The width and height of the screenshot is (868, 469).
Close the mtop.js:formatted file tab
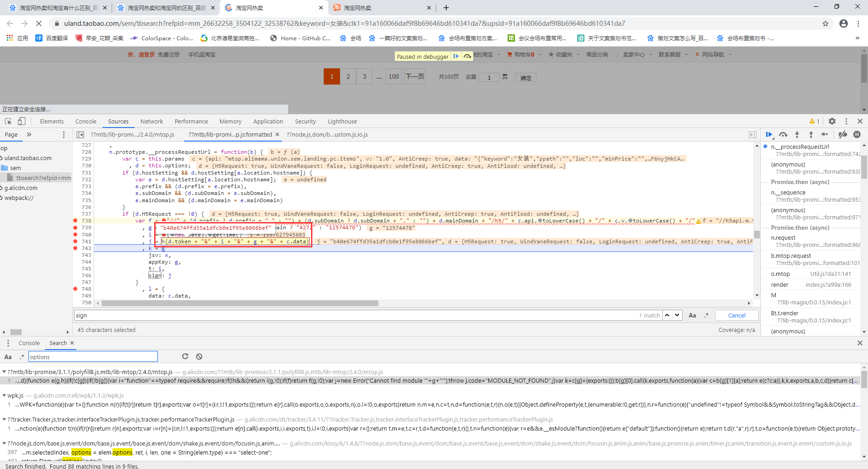[x=277, y=134]
